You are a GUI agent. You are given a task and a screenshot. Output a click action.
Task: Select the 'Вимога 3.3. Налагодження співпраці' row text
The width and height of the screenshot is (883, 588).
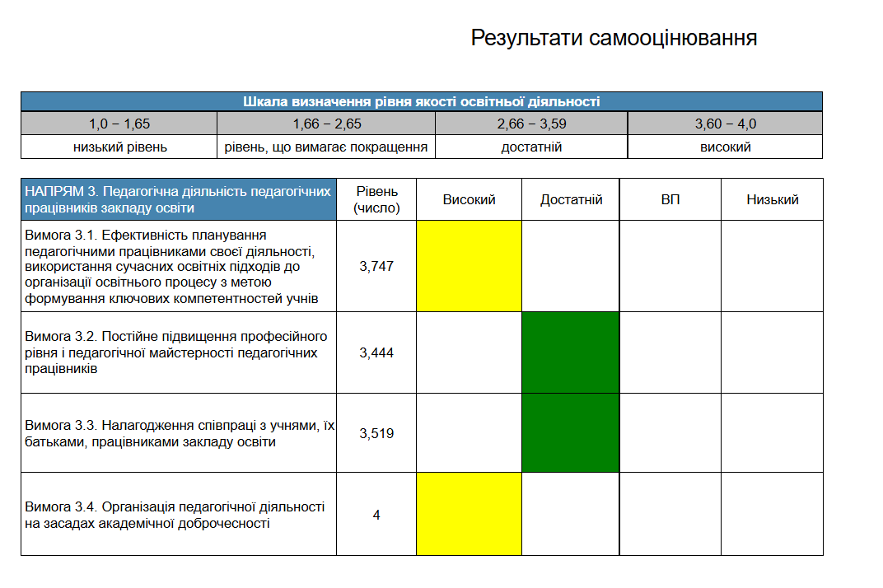(179, 433)
